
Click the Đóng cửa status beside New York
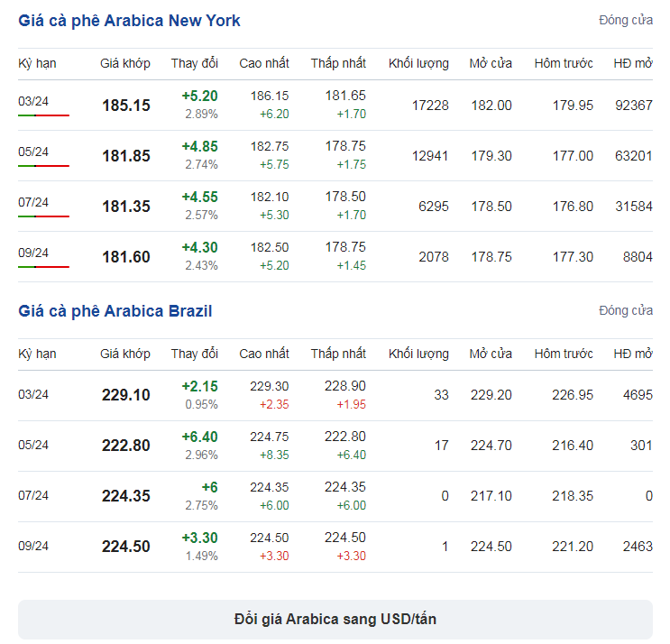[x=626, y=20]
